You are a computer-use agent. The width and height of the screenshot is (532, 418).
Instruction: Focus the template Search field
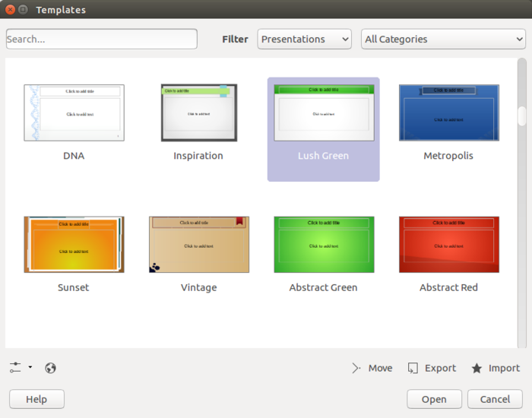(101, 39)
